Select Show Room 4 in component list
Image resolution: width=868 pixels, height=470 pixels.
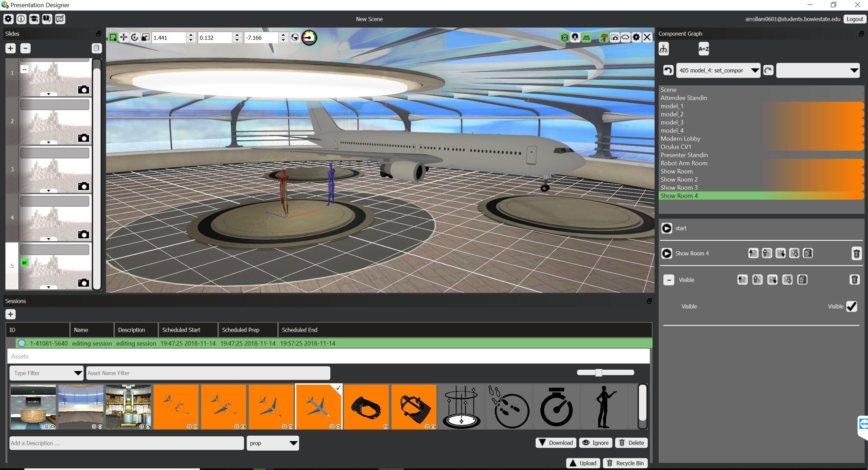[x=761, y=196]
